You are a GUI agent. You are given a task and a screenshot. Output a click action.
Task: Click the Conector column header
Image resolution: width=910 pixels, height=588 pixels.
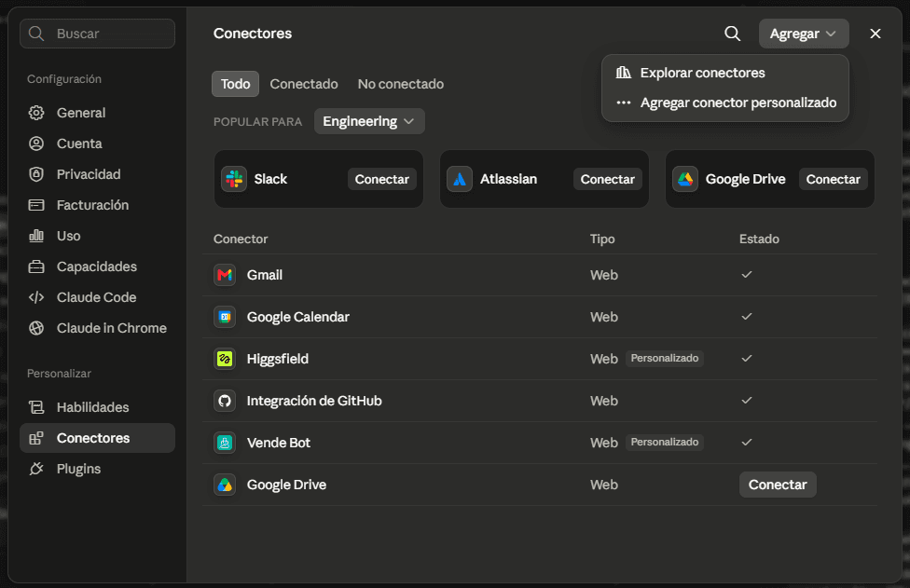(241, 239)
